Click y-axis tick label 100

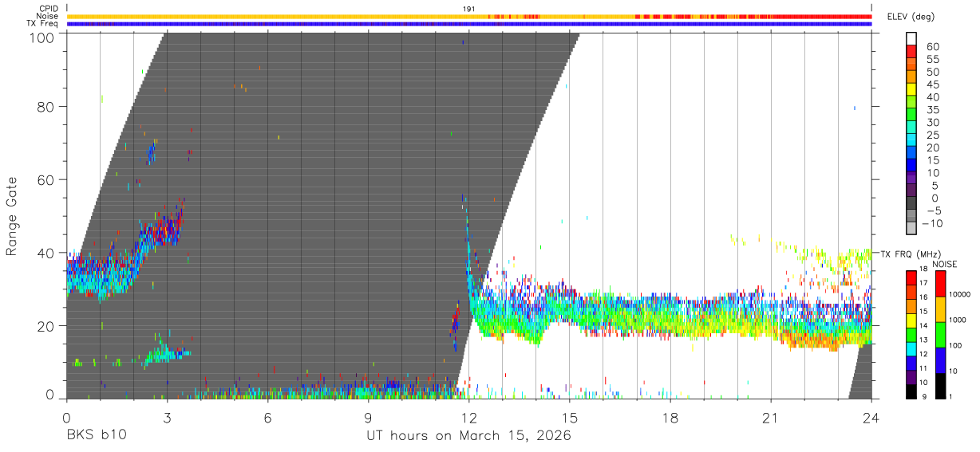(42, 37)
